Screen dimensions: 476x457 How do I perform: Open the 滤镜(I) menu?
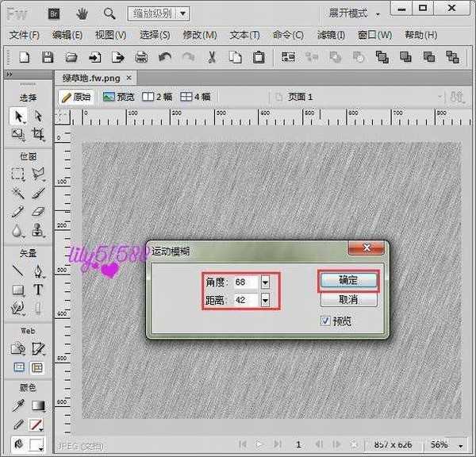pos(330,35)
